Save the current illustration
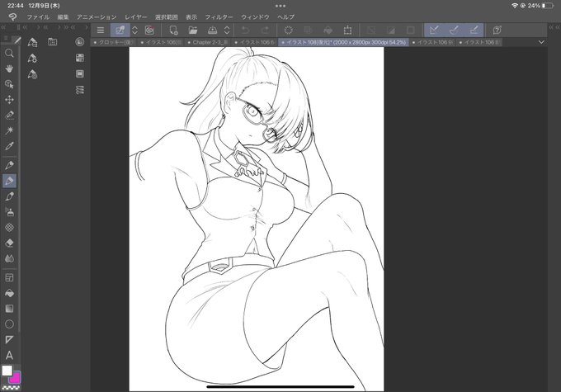The width and height of the screenshot is (561, 392). click(213, 30)
